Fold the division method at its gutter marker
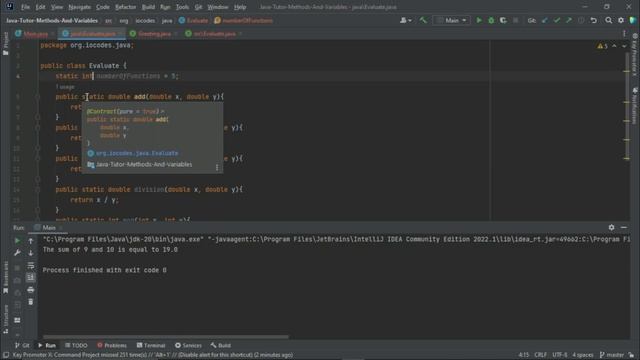Image resolution: width=640 pixels, height=360 pixels. (37, 189)
